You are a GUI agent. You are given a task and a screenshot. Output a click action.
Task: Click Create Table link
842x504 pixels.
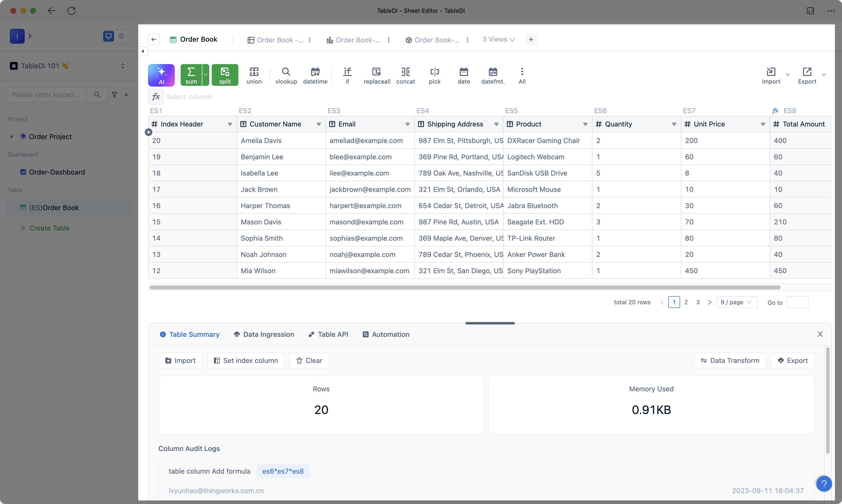click(49, 228)
